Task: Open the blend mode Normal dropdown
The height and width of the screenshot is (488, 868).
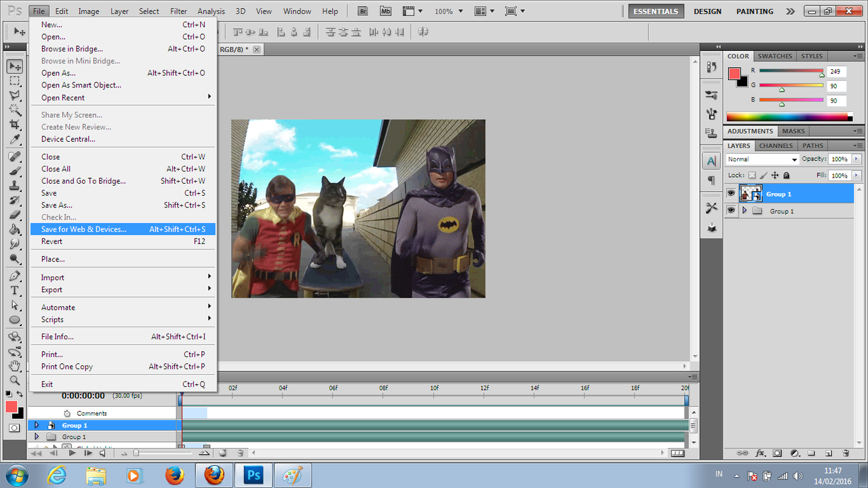Action: [763, 159]
